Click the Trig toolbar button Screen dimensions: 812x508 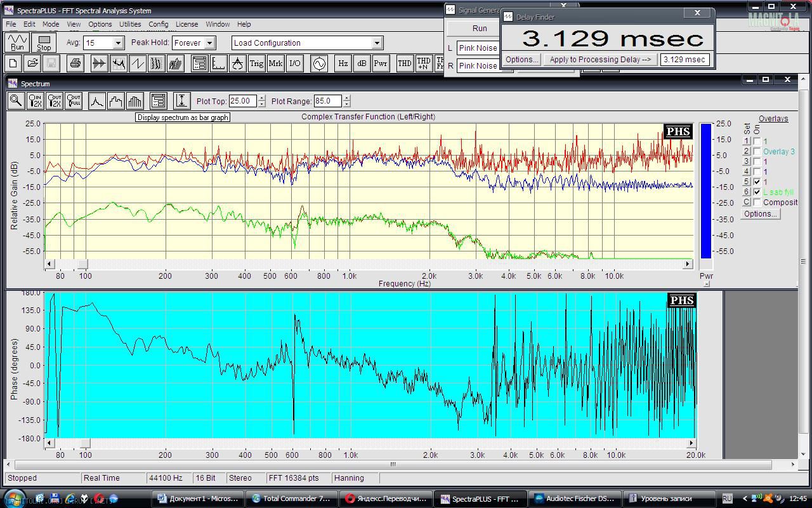coord(256,63)
